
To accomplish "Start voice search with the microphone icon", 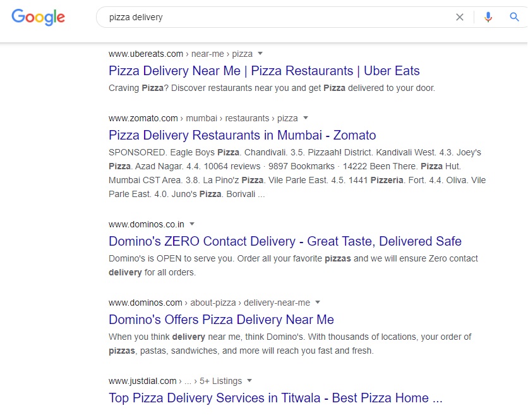I will point(488,17).
